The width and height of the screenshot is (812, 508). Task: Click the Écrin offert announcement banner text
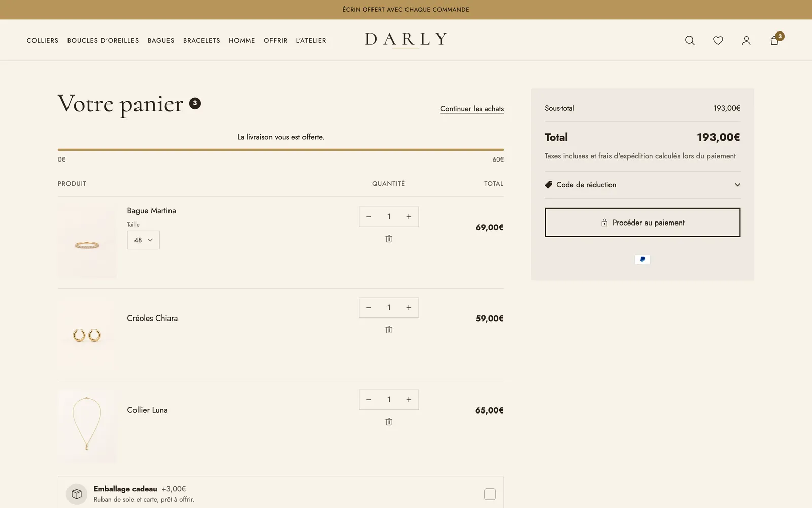point(406,10)
